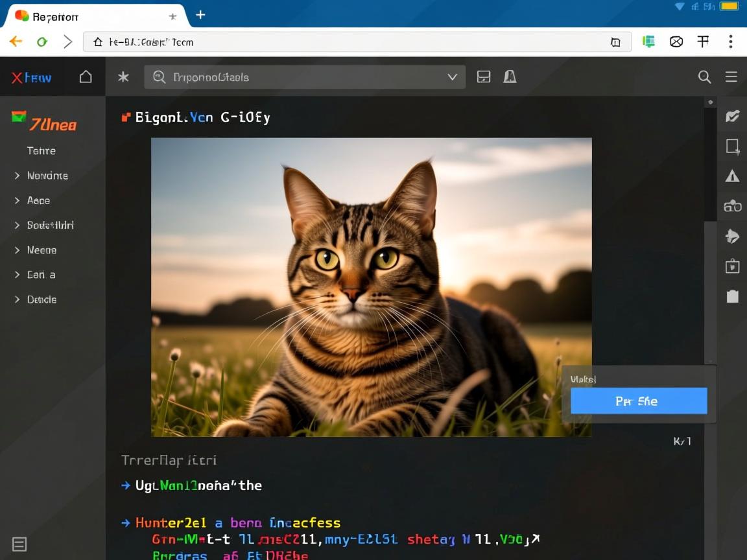
Task: Click the blue Pr Ehe button
Action: click(x=639, y=401)
